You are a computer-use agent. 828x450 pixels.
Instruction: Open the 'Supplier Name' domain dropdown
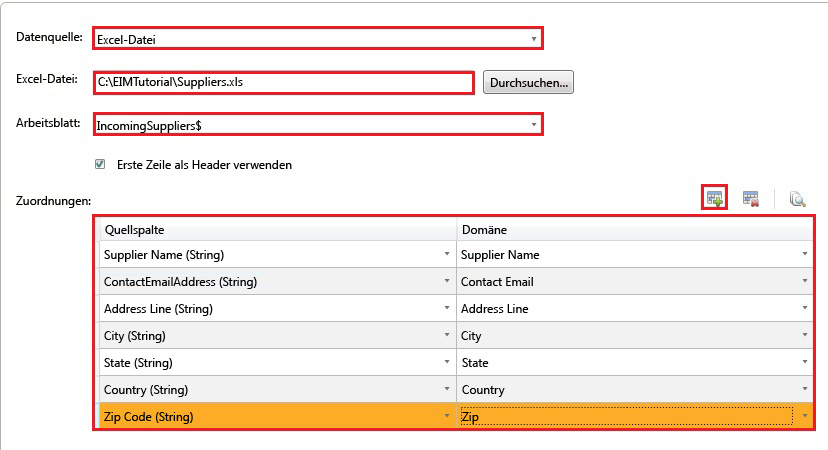click(x=804, y=255)
